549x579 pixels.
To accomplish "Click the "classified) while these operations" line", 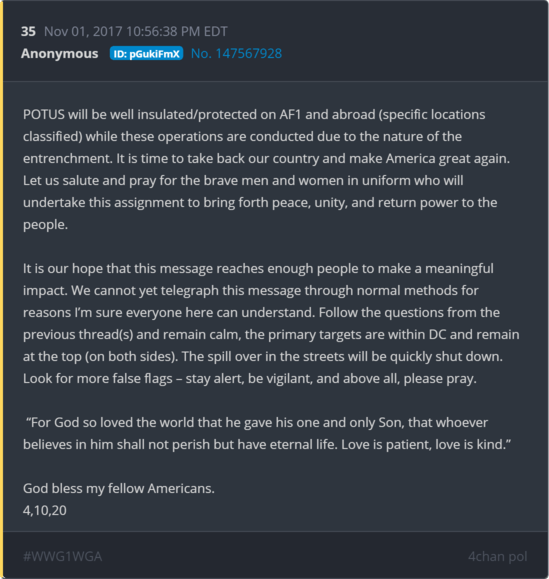I will click(242, 137).
